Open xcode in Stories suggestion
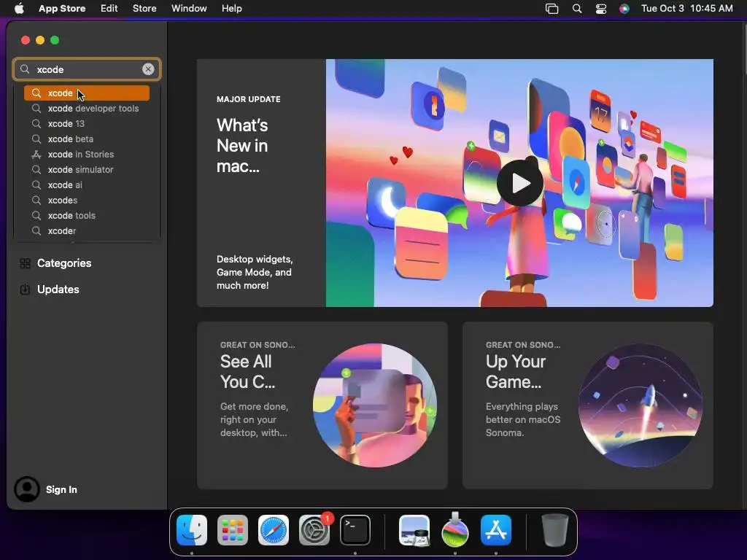Image resolution: width=747 pixels, height=560 pixels. (x=87, y=155)
